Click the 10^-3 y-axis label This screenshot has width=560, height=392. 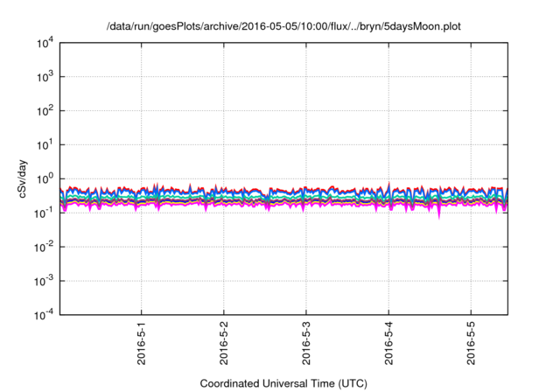point(45,282)
